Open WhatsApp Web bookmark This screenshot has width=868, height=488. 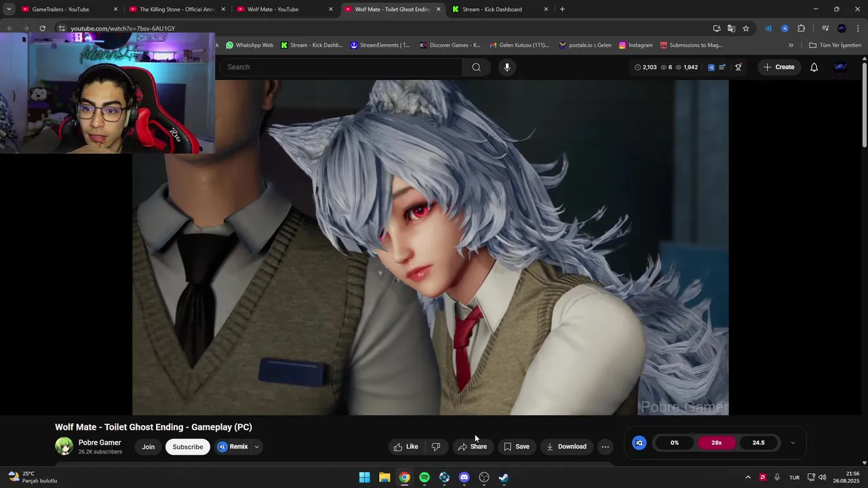(x=249, y=45)
